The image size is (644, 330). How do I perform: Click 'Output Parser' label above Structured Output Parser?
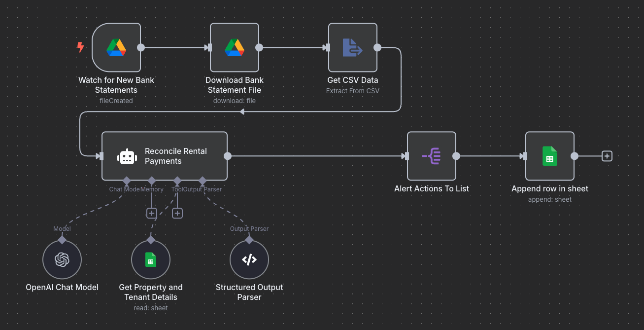pos(249,228)
